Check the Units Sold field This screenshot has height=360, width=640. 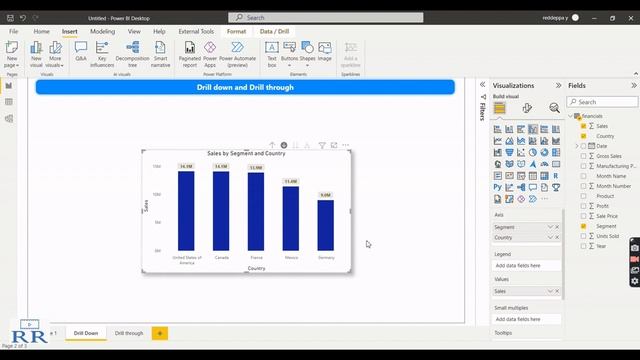click(x=583, y=236)
